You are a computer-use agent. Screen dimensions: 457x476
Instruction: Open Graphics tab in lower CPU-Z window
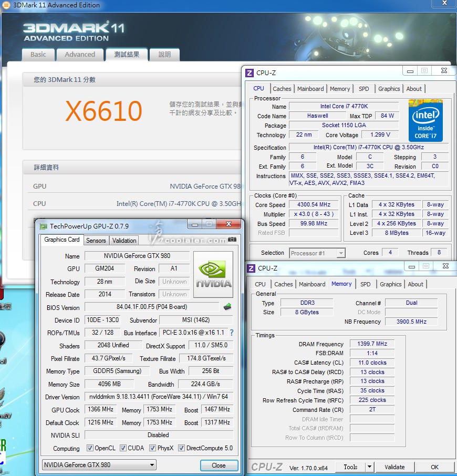pyautogui.click(x=390, y=284)
